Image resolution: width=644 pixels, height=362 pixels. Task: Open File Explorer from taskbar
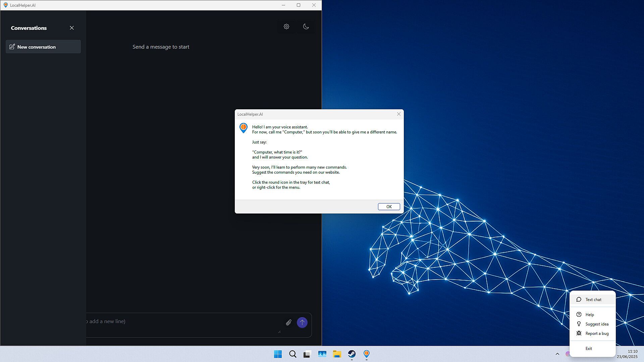pyautogui.click(x=337, y=354)
